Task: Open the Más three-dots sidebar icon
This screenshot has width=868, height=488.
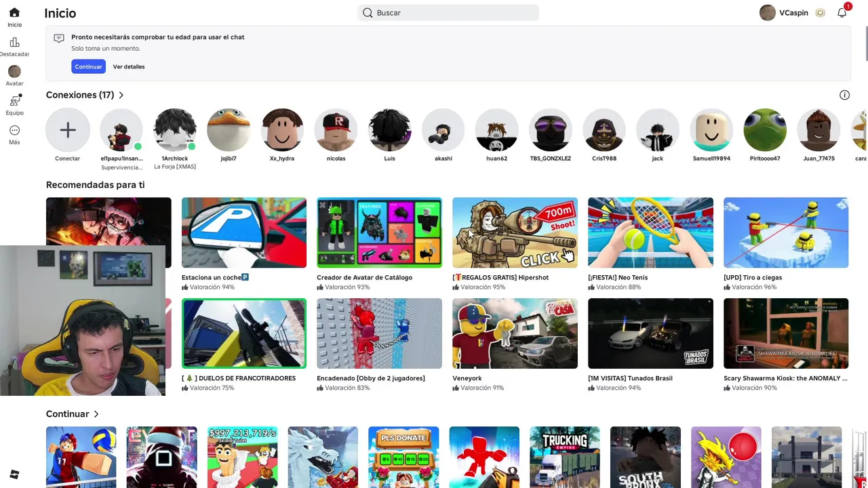Action: tap(14, 131)
